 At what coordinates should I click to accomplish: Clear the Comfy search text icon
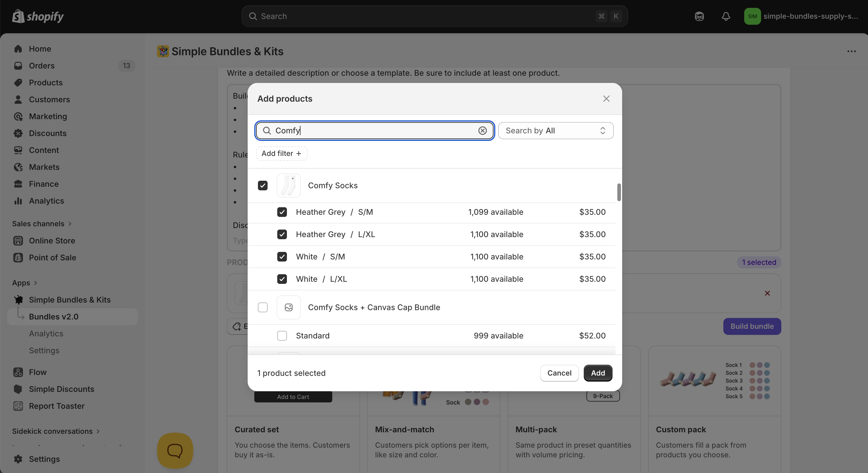click(x=482, y=131)
